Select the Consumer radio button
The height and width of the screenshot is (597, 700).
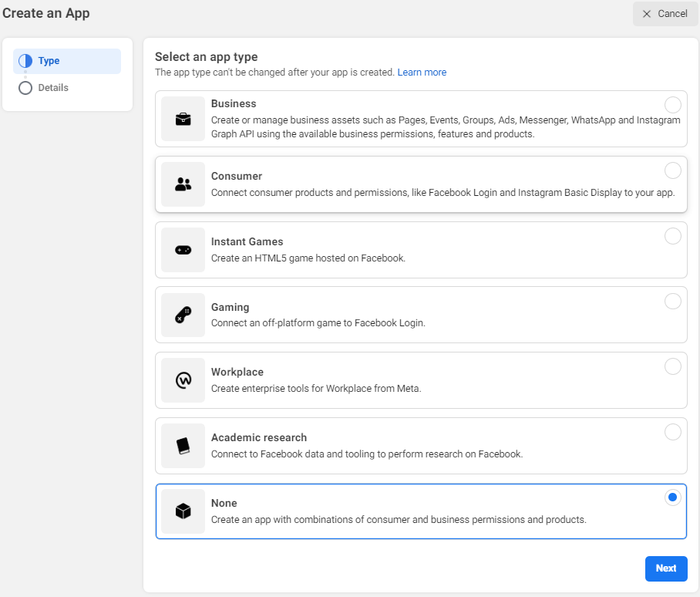(672, 170)
